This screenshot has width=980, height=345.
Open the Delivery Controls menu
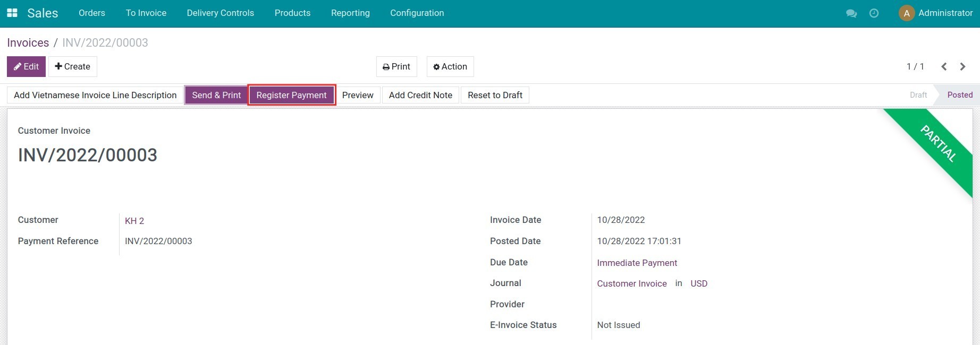pyautogui.click(x=221, y=13)
